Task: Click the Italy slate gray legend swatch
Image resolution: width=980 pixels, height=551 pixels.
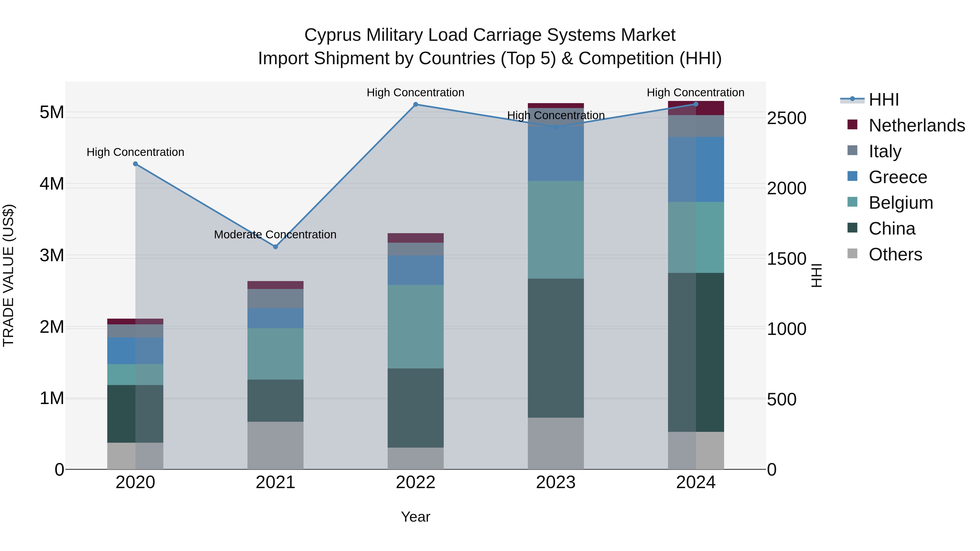Action: (x=853, y=150)
